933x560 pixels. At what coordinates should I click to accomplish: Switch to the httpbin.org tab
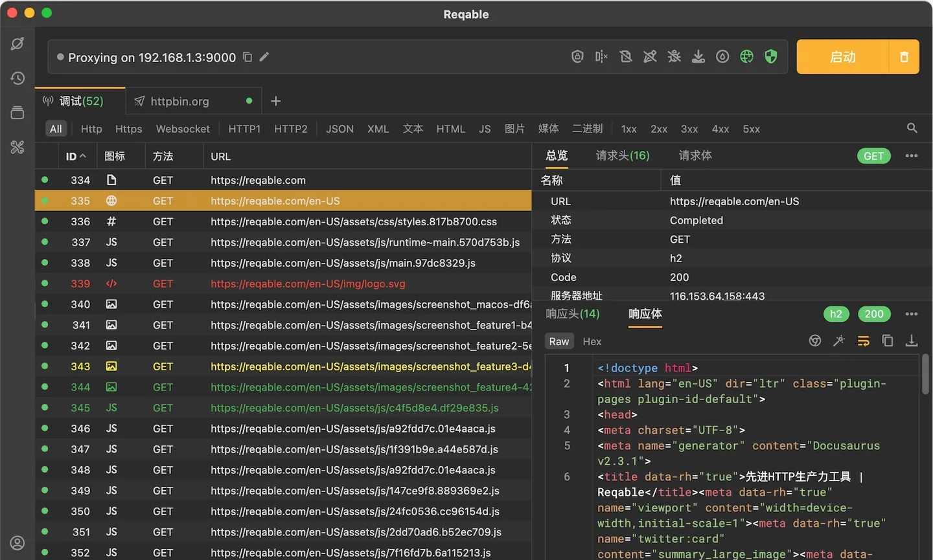[194, 101]
